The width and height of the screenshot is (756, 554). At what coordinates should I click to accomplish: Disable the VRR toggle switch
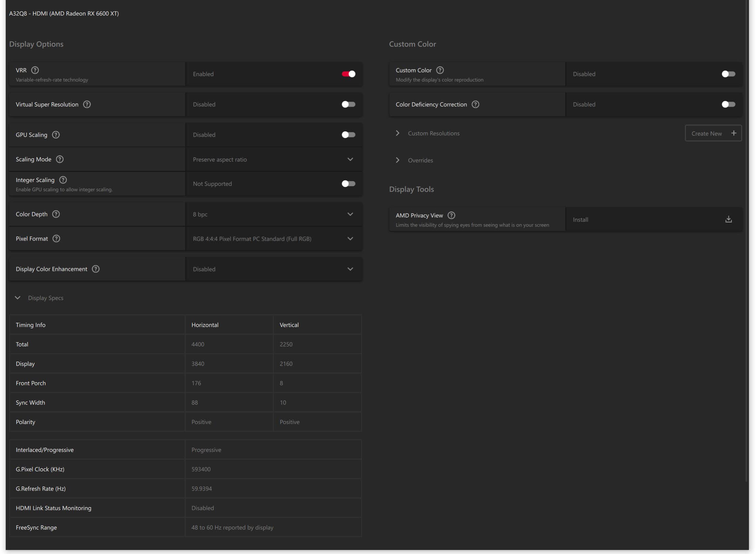(348, 74)
